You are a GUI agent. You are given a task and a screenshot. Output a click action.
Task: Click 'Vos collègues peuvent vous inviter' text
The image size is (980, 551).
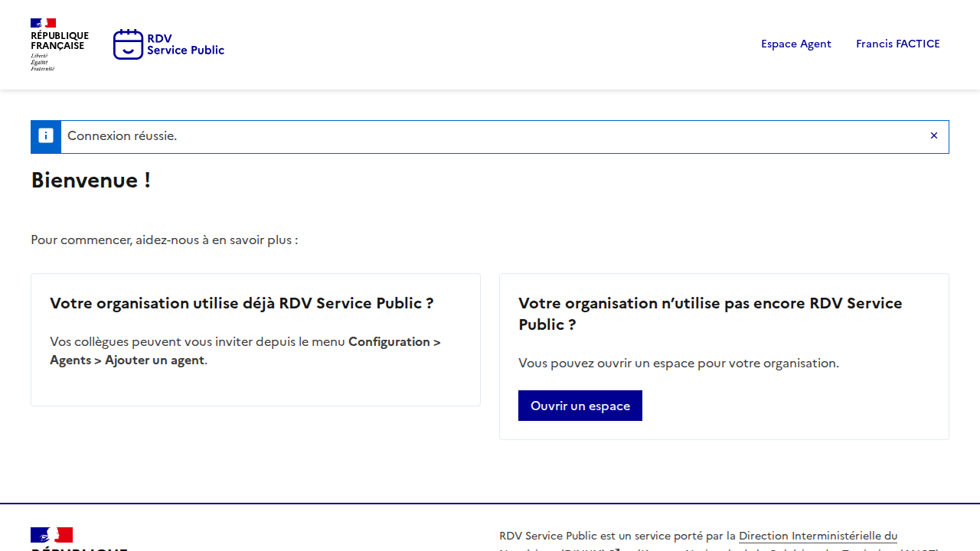coord(198,341)
